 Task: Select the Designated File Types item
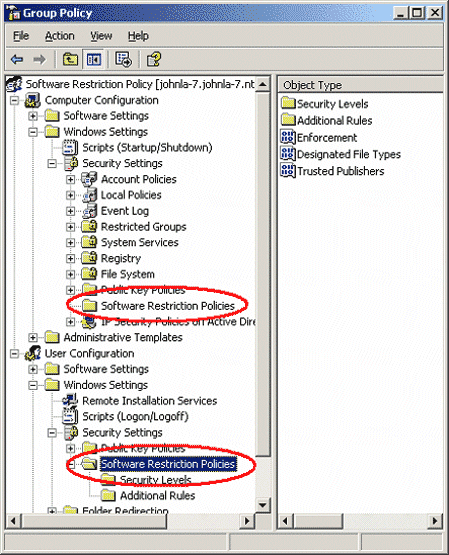341,154
